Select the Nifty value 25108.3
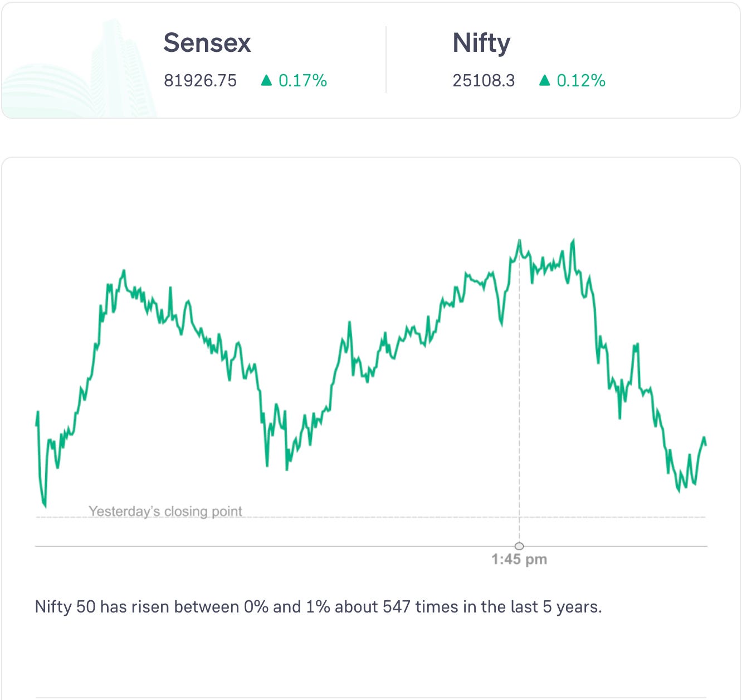 484,81
